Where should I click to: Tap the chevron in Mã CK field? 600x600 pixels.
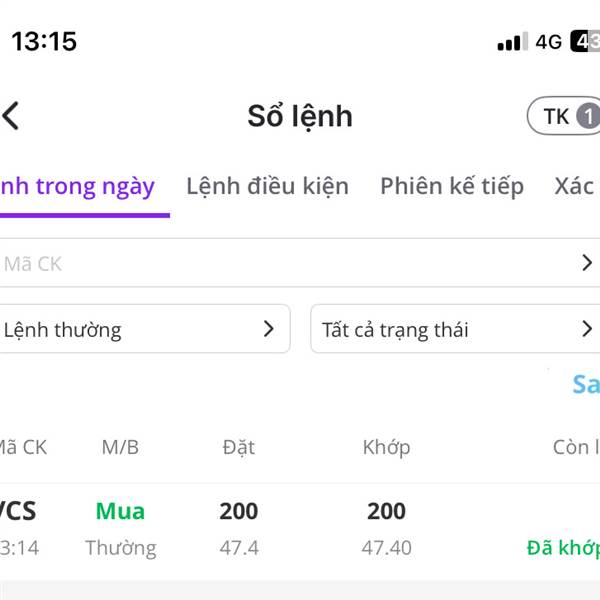click(x=587, y=263)
